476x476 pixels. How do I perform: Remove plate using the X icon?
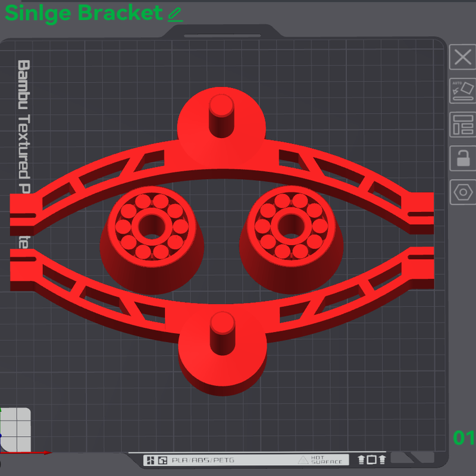coord(463,57)
